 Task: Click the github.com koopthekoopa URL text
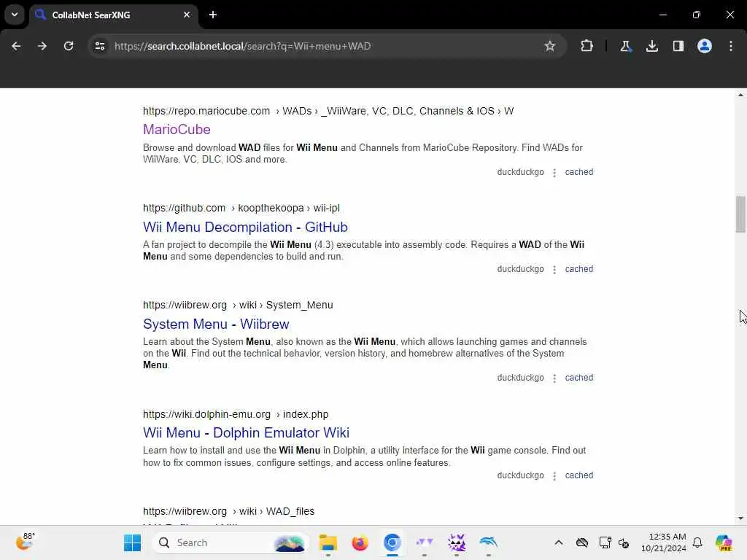tap(241, 208)
